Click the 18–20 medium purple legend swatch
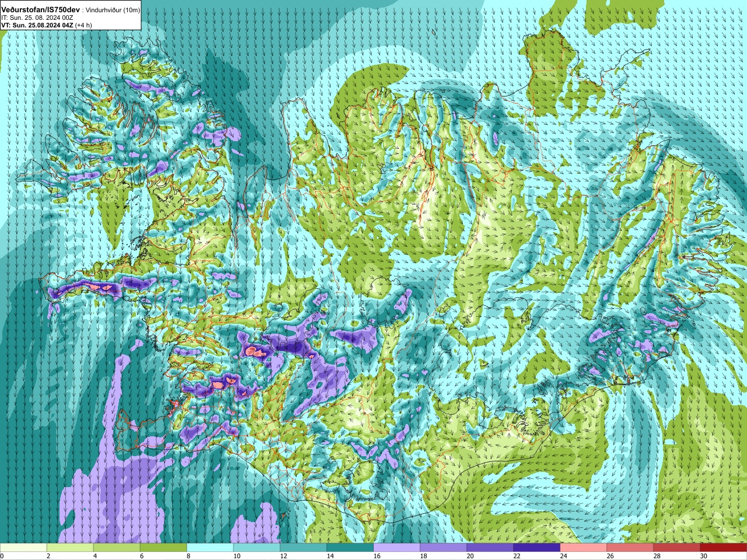 click(444, 548)
